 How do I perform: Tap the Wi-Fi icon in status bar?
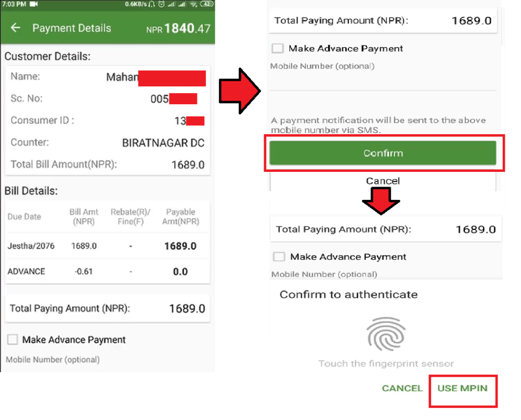[193, 4]
